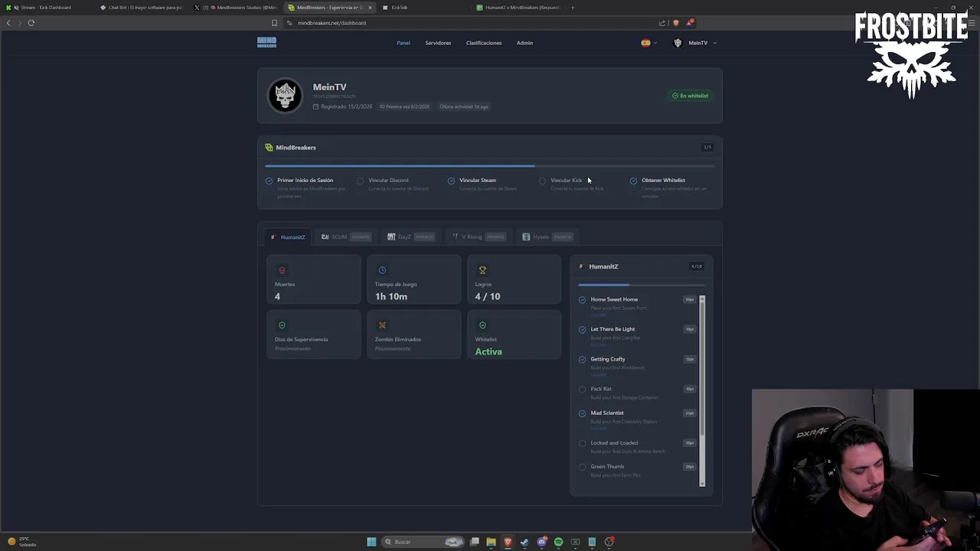
Task: Switch to the Mindbreakers Studios X browser tab
Action: coord(237,8)
